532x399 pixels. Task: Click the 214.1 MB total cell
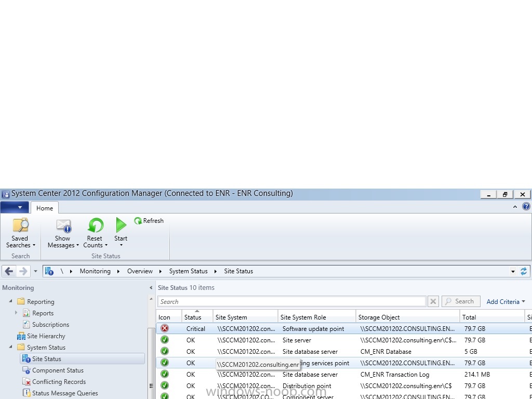[477, 375]
